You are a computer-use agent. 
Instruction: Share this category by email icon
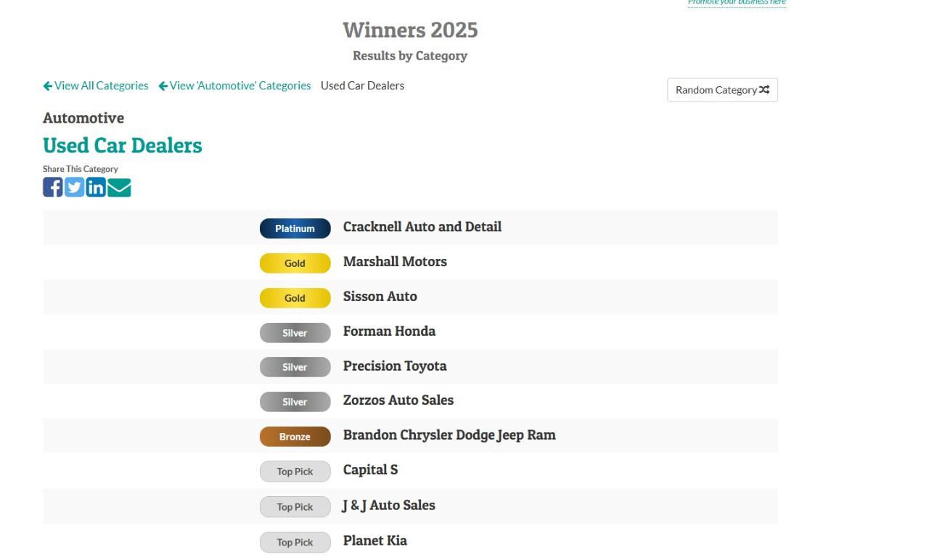point(119,188)
